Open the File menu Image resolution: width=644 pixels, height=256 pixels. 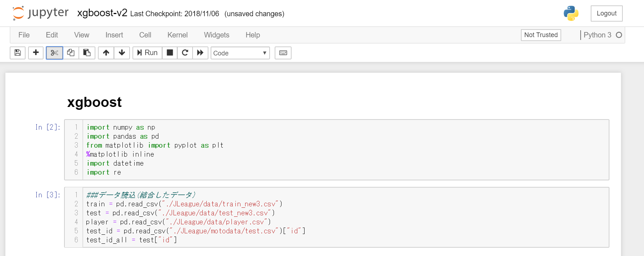[x=24, y=35]
